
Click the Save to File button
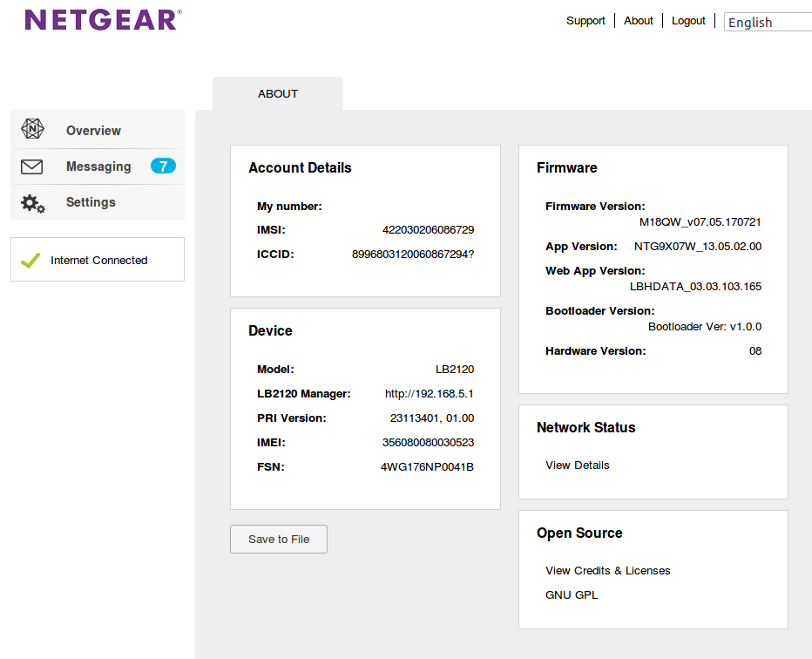click(x=279, y=540)
